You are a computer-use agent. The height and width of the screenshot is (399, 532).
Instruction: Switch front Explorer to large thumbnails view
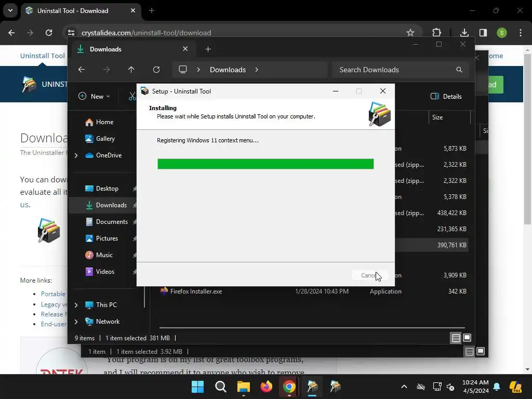467,338
